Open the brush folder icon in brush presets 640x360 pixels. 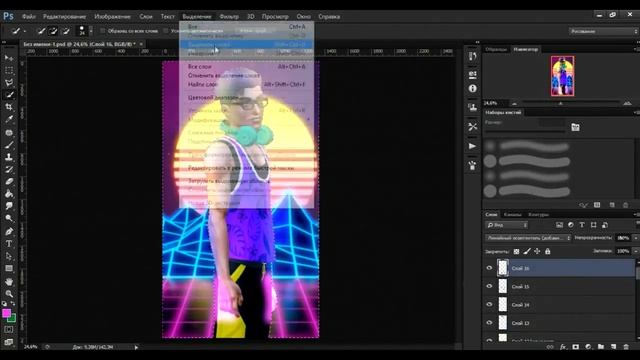pos(576,127)
